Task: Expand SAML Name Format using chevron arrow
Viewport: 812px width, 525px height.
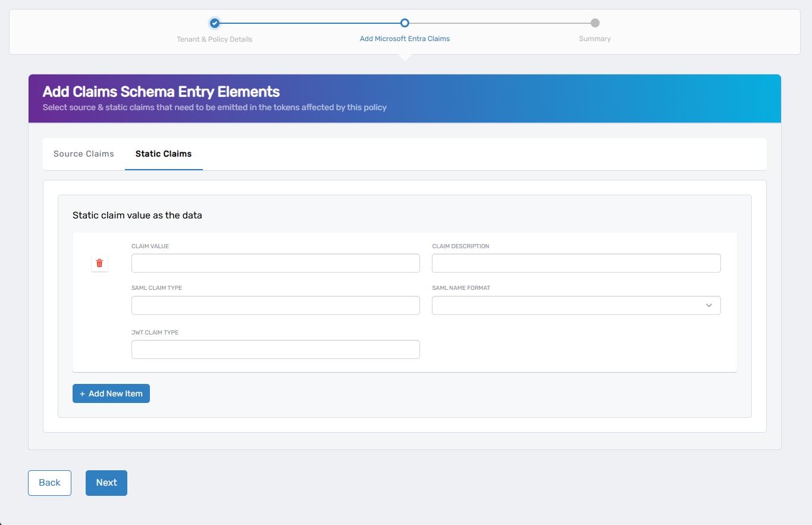Action: point(708,305)
